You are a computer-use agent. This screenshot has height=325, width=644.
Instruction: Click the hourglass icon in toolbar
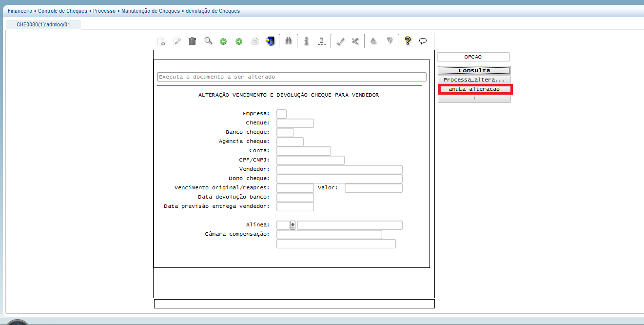(x=322, y=41)
